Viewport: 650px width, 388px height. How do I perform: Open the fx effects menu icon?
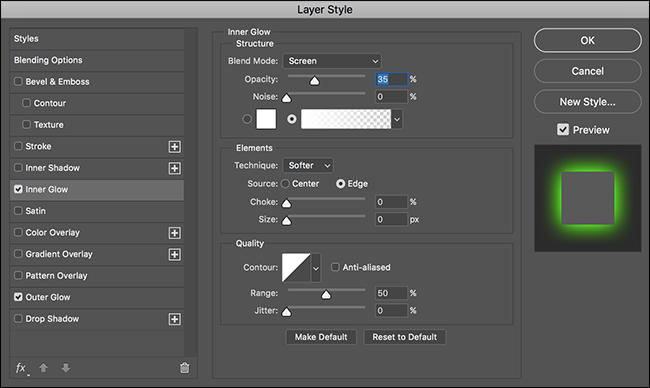21,368
